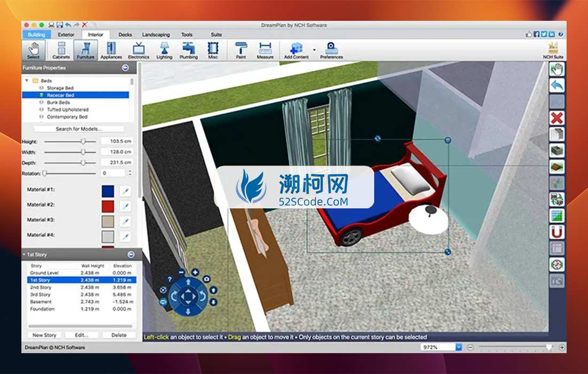Click the save disk icon in the title bar
This screenshot has width=588, height=374.
60,25
